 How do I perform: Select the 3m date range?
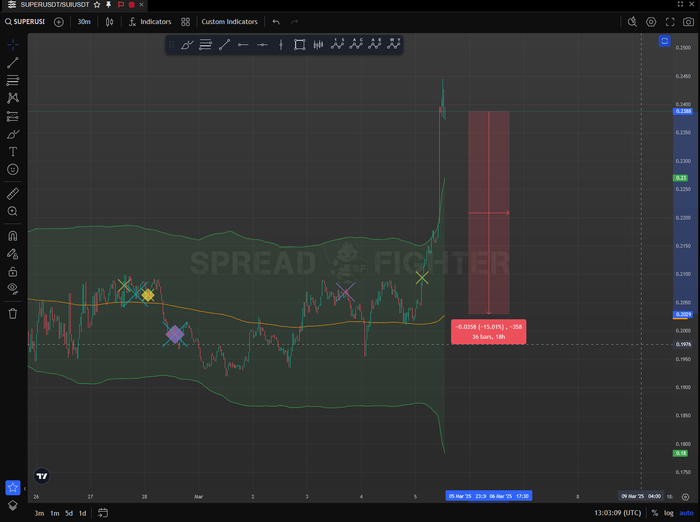(x=39, y=513)
